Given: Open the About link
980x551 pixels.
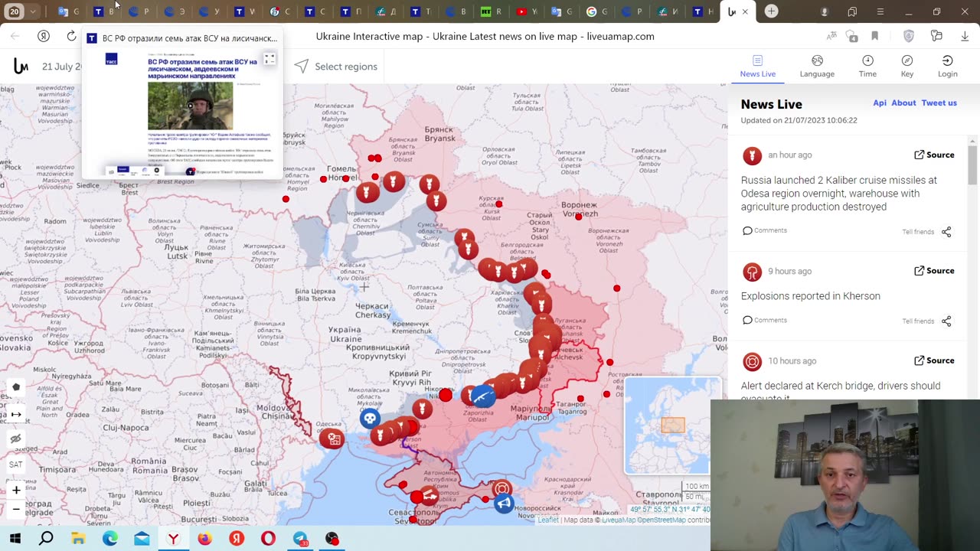Looking at the screenshot, I should 903,103.
